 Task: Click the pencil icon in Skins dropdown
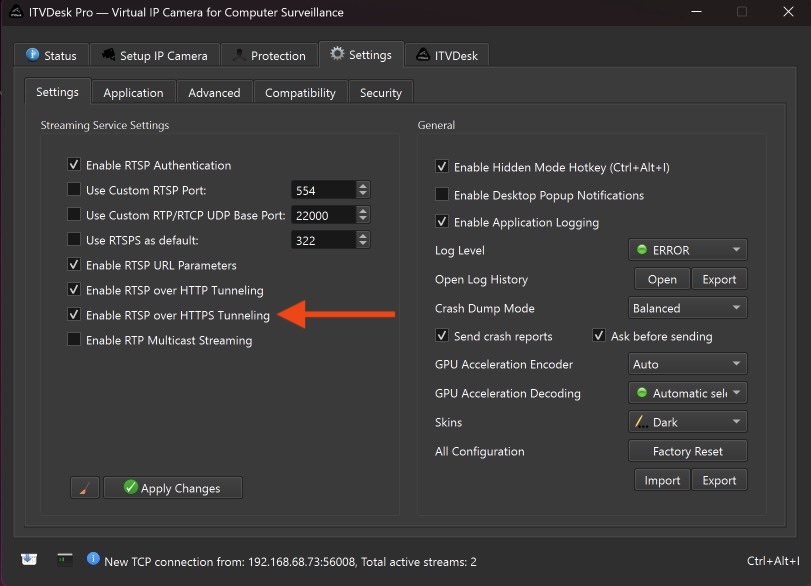pyautogui.click(x=641, y=421)
